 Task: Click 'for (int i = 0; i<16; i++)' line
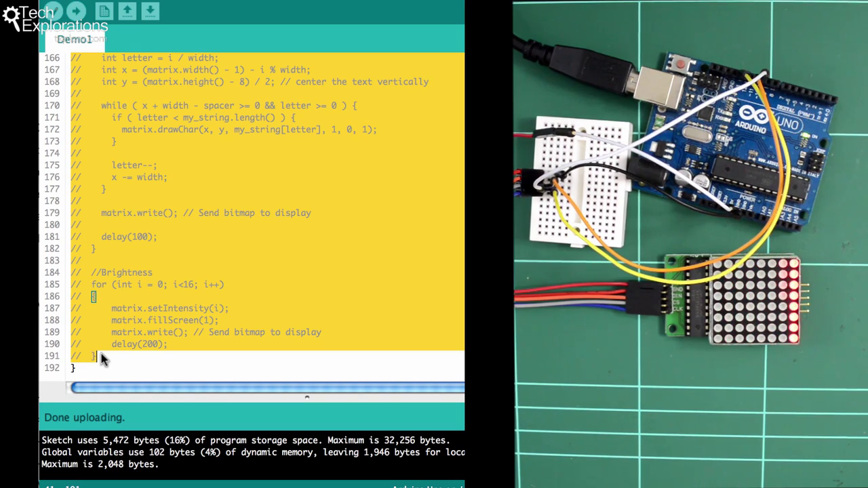click(157, 285)
